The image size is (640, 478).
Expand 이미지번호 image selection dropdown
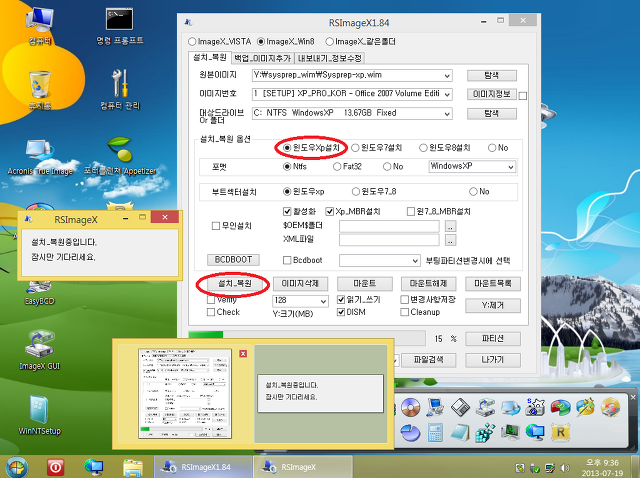447,94
